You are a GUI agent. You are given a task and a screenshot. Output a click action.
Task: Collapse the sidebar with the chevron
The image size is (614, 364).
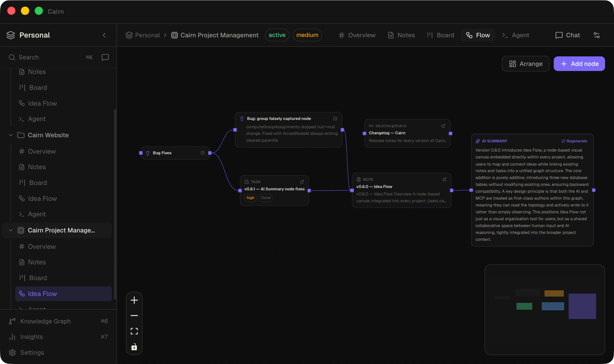104,35
